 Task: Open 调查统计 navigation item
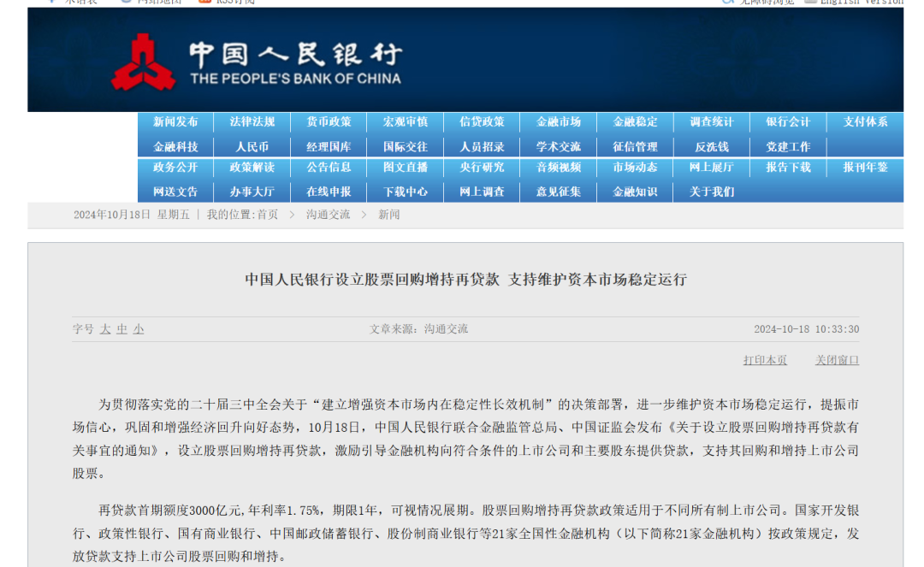point(712,122)
